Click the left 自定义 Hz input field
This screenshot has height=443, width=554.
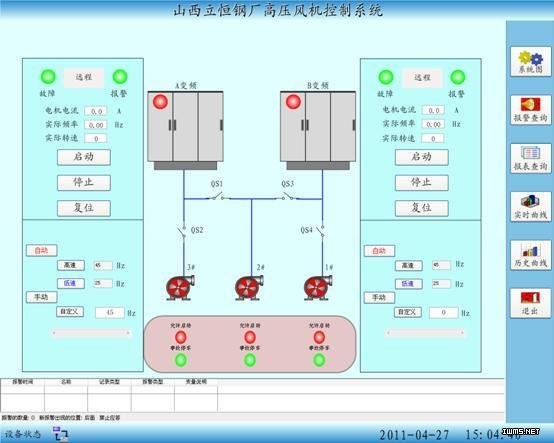coord(110,313)
